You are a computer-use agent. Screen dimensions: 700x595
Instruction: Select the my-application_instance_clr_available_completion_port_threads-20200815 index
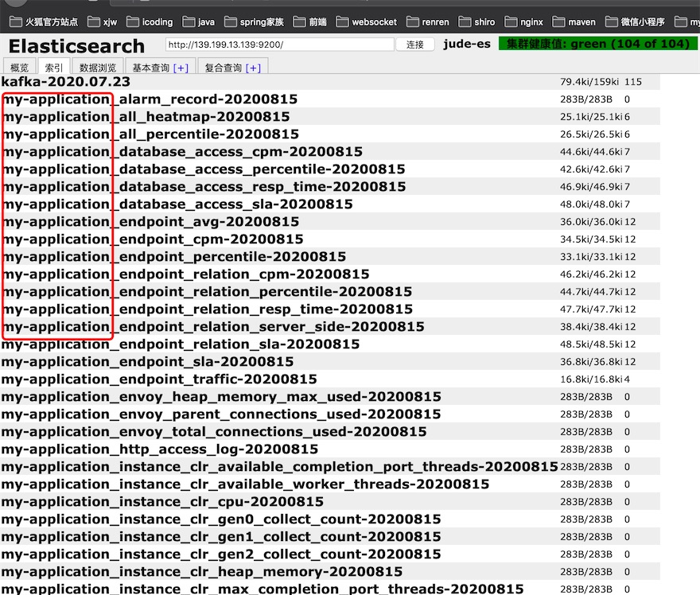click(x=279, y=466)
